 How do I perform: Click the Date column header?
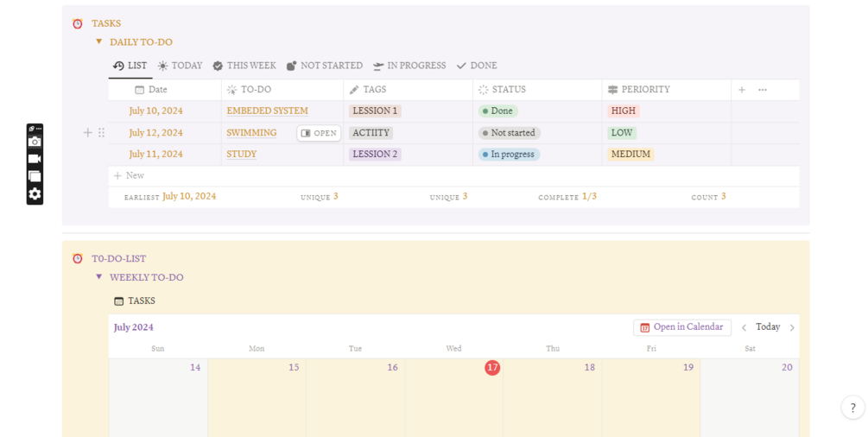165,90
